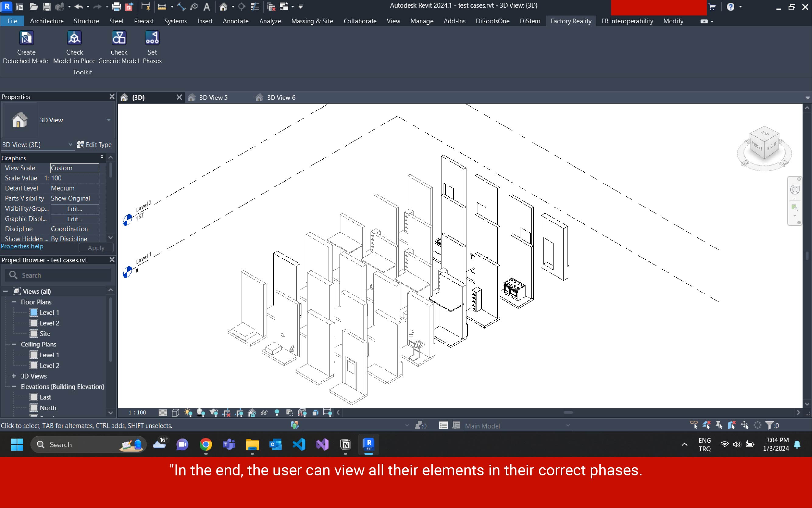The width and height of the screenshot is (812, 508).
Task: Click the Save icon in quick access toolbar
Action: pyautogui.click(x=47, y=6)
